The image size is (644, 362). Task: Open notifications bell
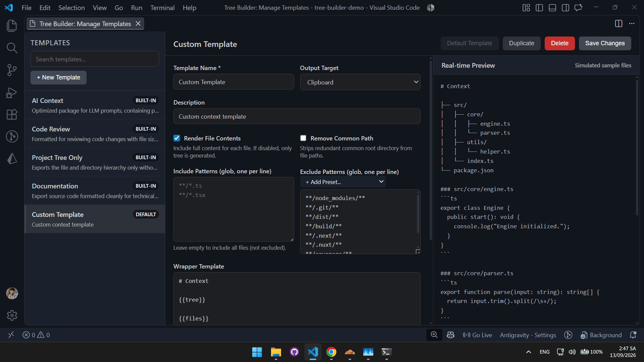pyautogui.click(x=633, y=335)
